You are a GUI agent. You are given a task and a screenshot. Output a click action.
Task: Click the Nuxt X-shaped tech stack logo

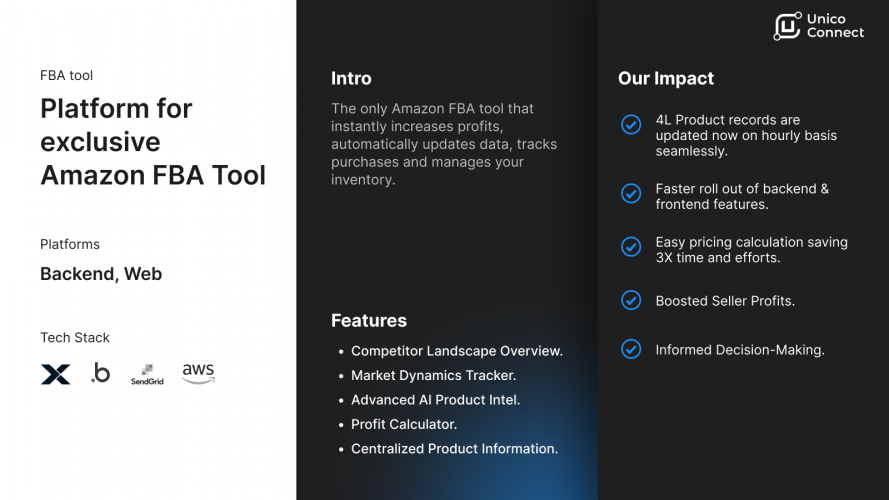pyautogui.click(x=56, y=374)
